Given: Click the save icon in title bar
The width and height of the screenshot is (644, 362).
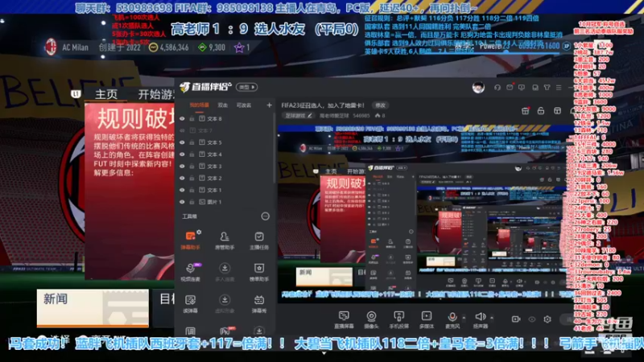Looking at the screenshot, I should [535, 88].
